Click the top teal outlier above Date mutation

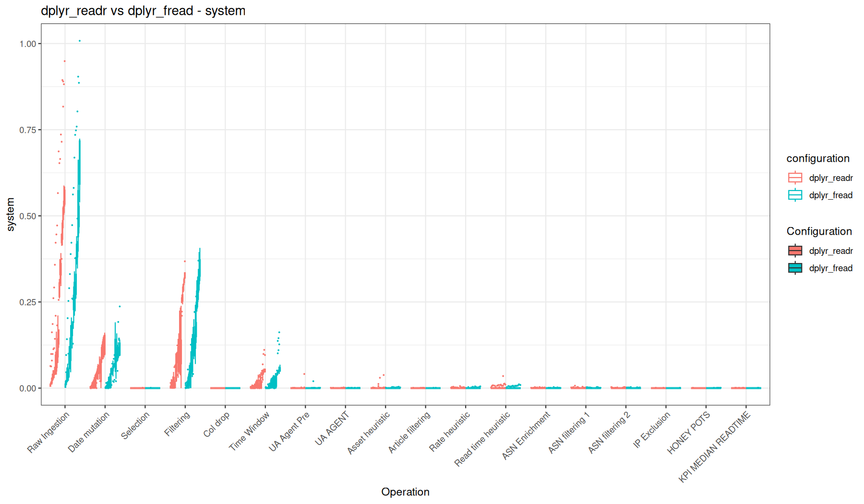pyautogui.click(x=120, y=306)
